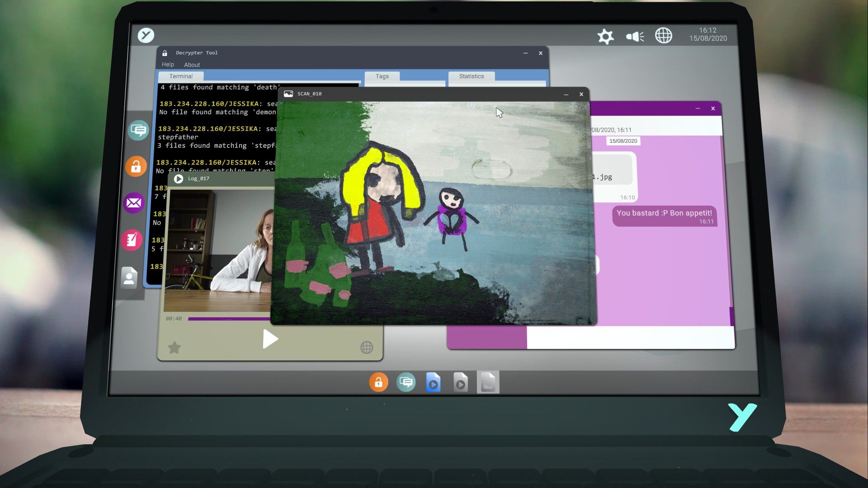Viewport: 868px width, 488px height.
Task: Open blue video file in dock
Action: pos(433,382)
